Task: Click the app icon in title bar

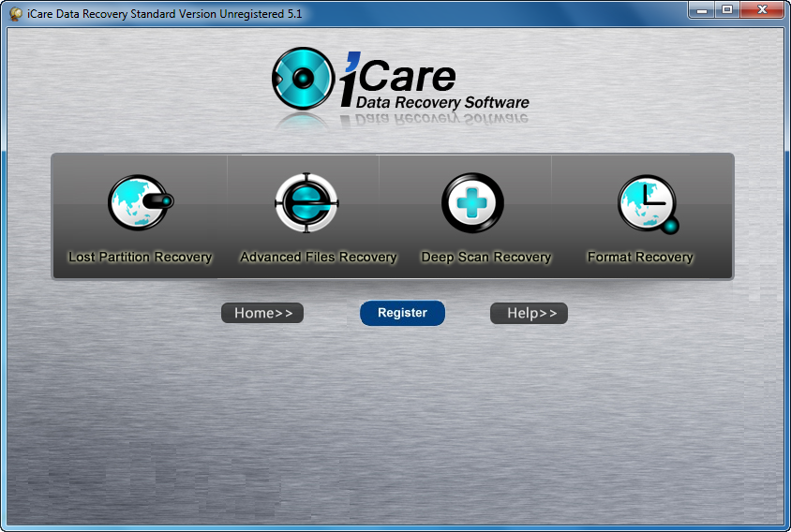Action: [16, 14]
